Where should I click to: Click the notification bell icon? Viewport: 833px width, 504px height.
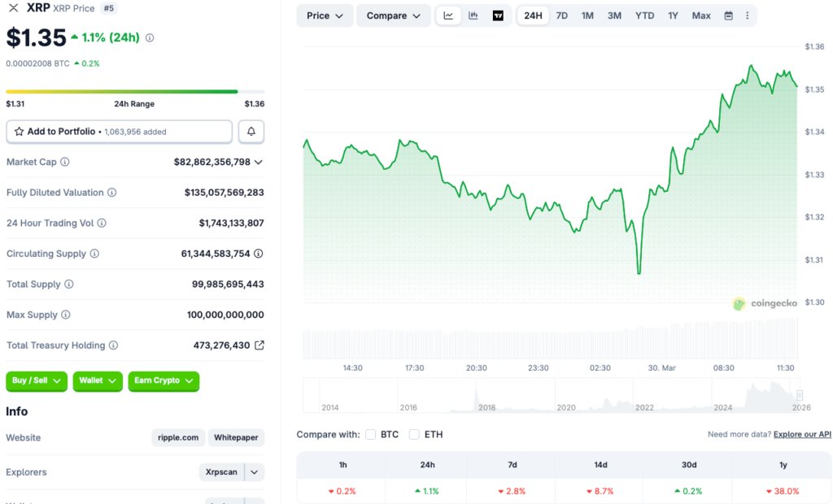(x=251, y=131)
